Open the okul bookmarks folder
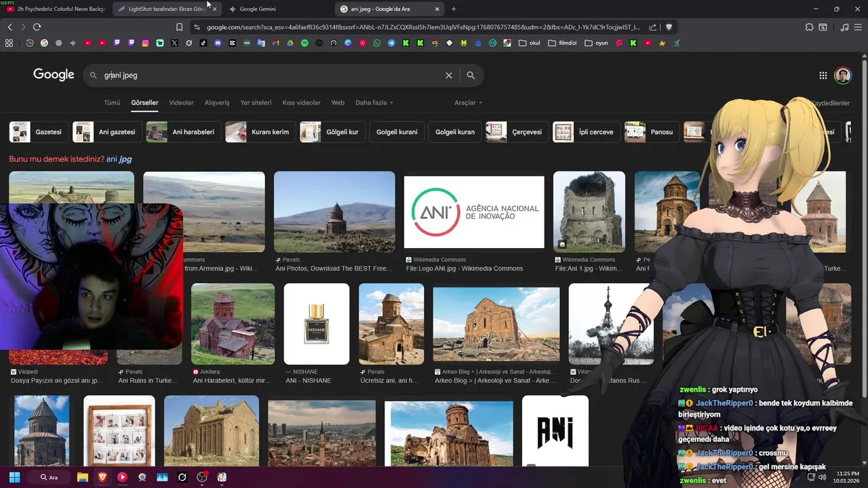868x488 pixels. point(530,43)
